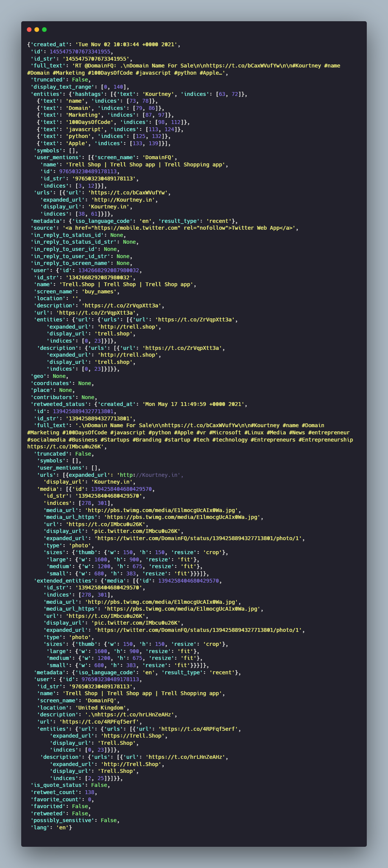Click the 'contributors': None line
The image size is (388, 868).
point(64,397)
